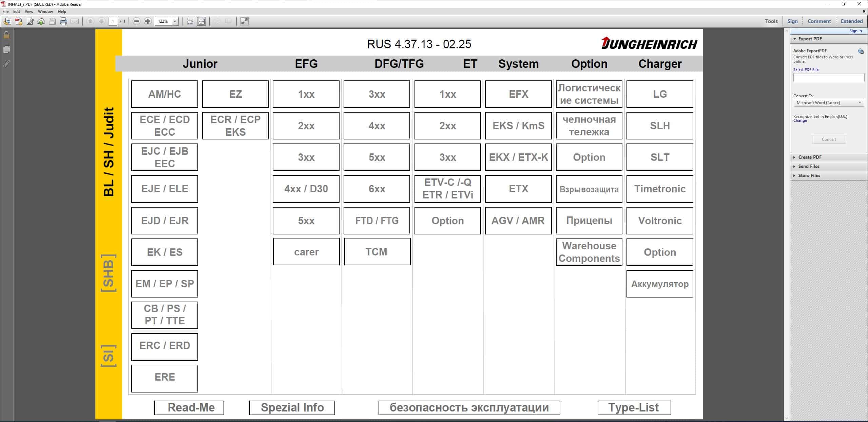Click the page number input field
Image resolution: width=868 pixels, height=422 pixels.
pyautogui.click(x=113, y=21)
